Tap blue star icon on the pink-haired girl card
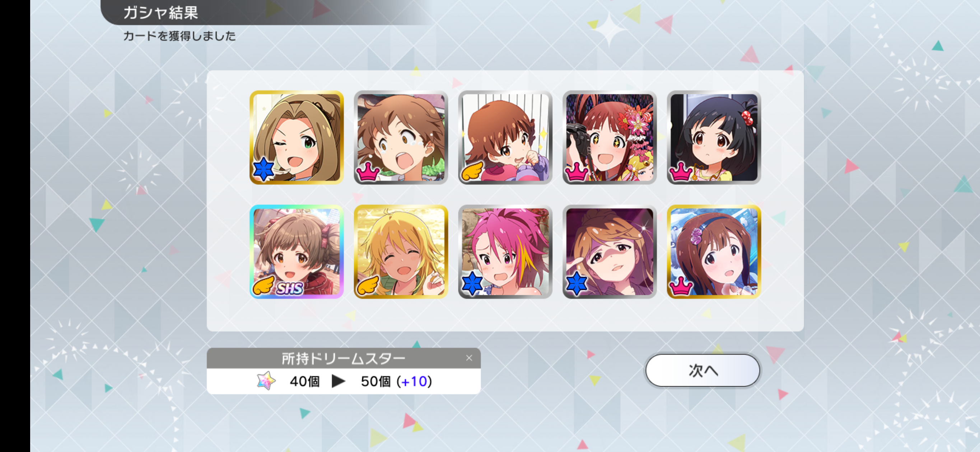The width and height of the screenshot is (980, 452). (x=472, y=284)
